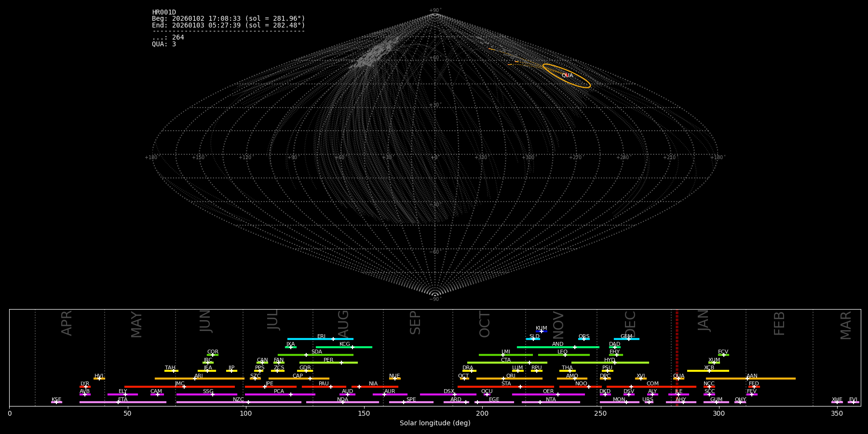The width and height of the screenshot is (868, 434).
Task: Select the orange QUA radiant ellipse outline
Action: (x=567, y=76)
